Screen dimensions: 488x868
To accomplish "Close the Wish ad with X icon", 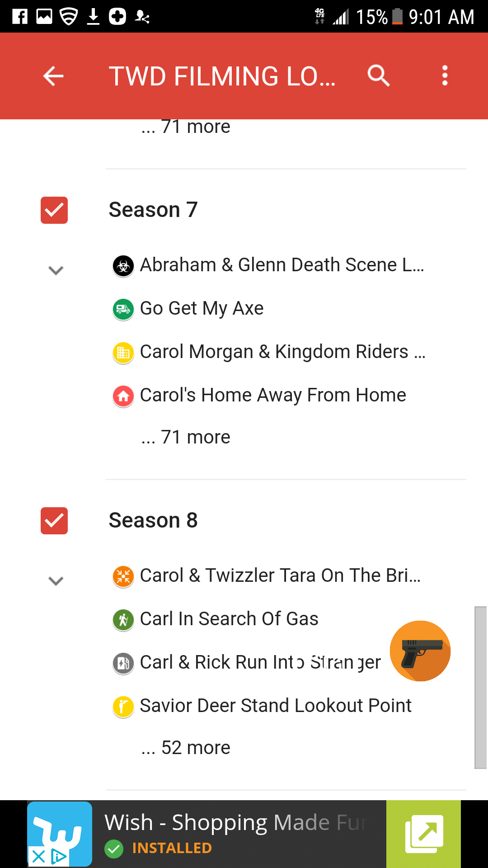I will 39,856.
